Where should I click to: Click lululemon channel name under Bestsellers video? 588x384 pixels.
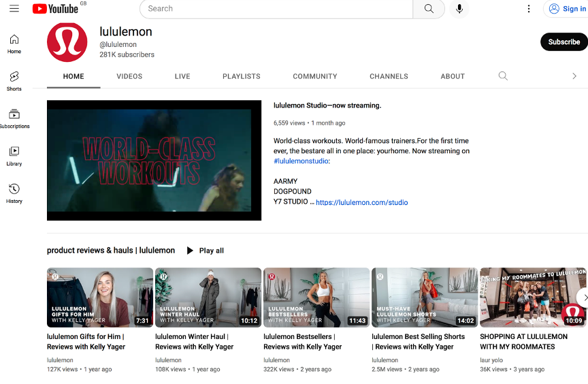tap(277, 360)
